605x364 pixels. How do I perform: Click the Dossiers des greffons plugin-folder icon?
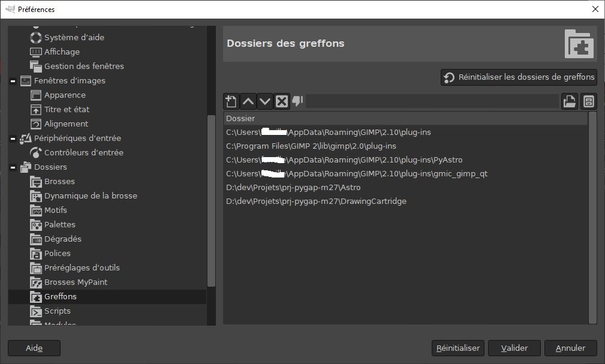[x=579, y=44]
